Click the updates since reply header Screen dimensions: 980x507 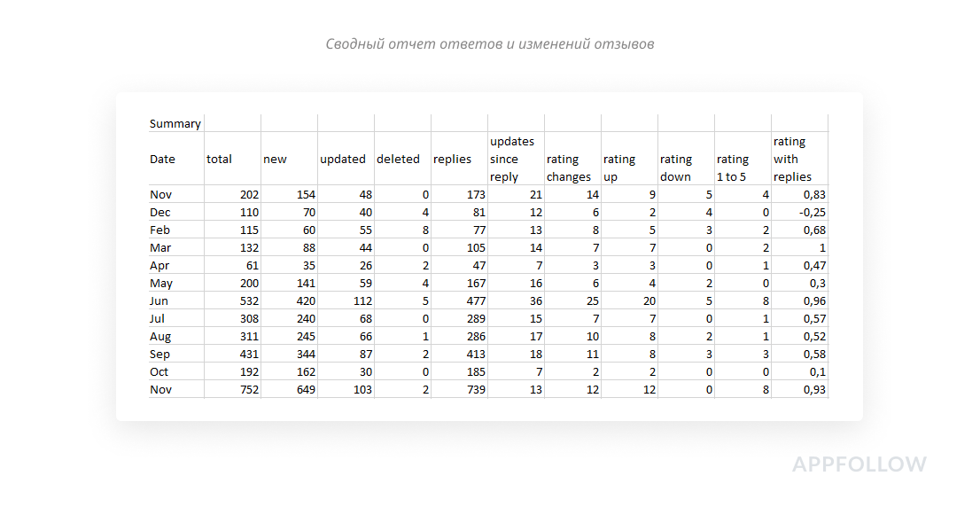[512, 160]
